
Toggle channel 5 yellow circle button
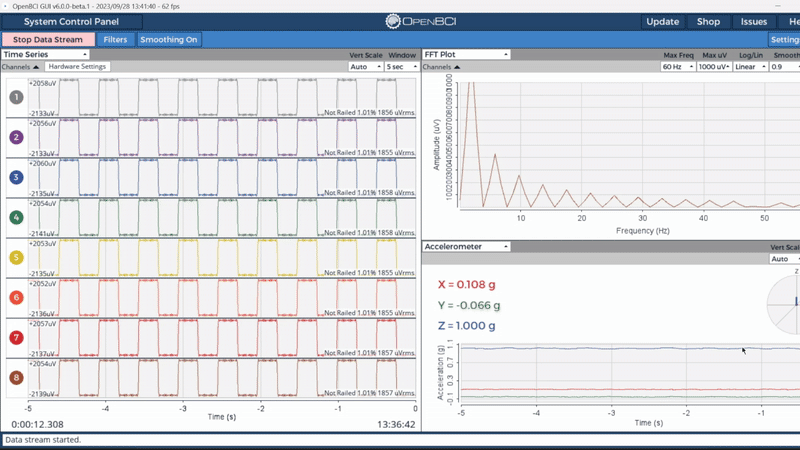16,257
